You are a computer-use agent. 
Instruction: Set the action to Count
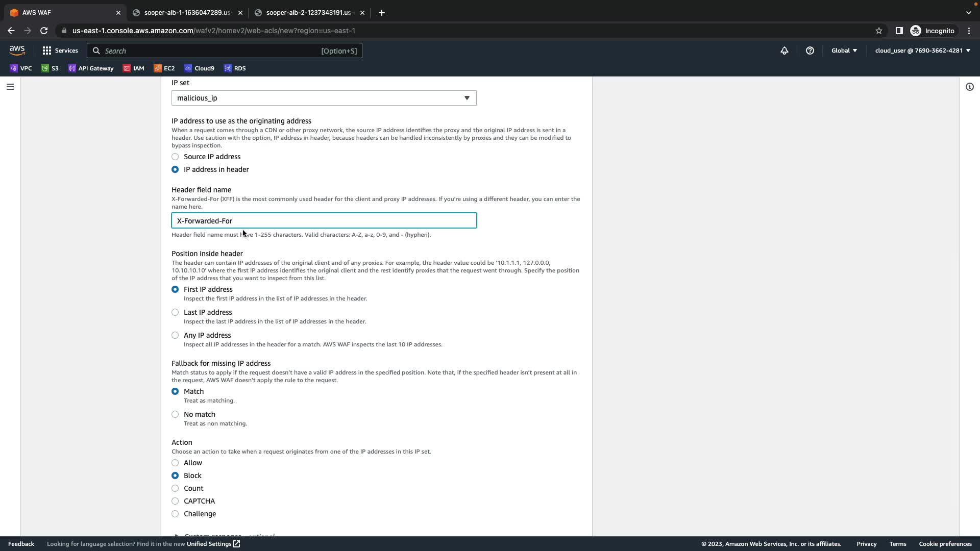coord(175,488)
